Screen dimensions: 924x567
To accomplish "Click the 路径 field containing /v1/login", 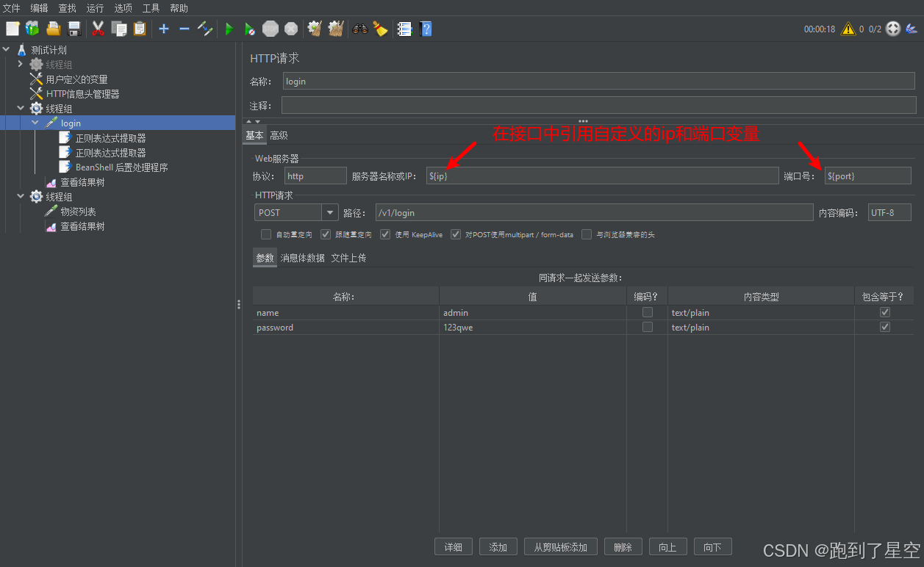I will click(594, 212).
